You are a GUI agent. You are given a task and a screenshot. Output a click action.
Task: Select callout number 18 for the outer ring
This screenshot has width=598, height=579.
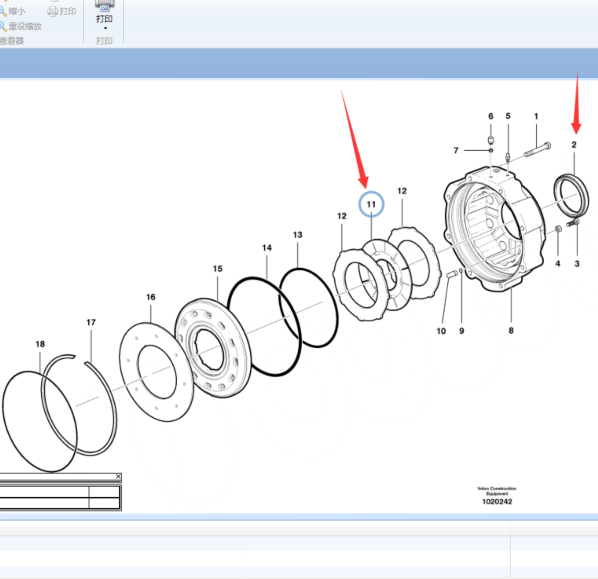coord(40,344)
